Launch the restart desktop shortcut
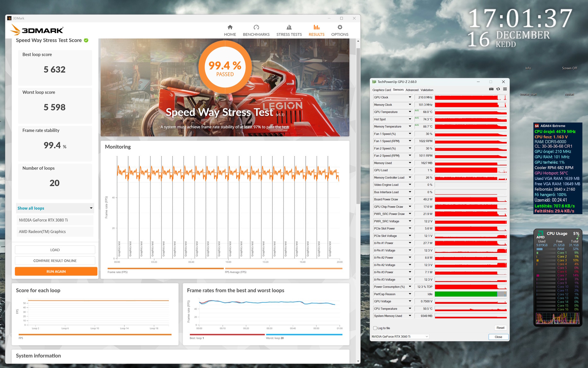Screen dimensions: 588x368 [569, 94]
